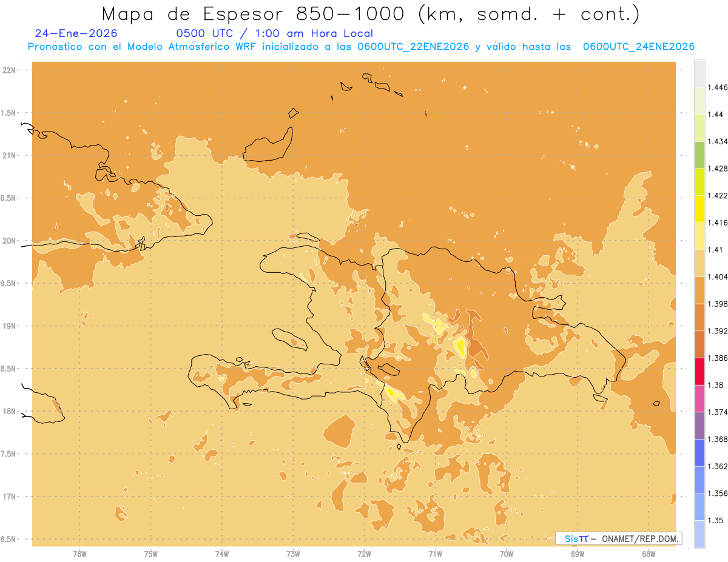
Task: Select the pale yellow 1.41–1.416 colorbar segment
Action: click(x=699, y=236)
